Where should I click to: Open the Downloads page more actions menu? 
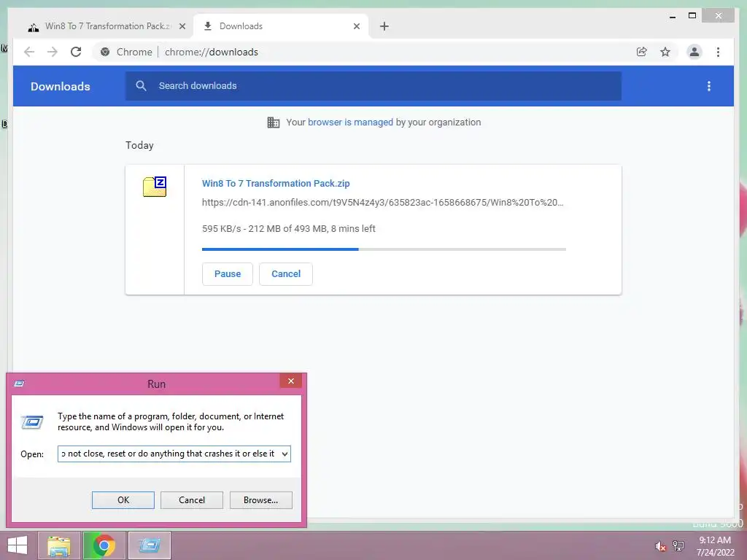click(709, 86)
